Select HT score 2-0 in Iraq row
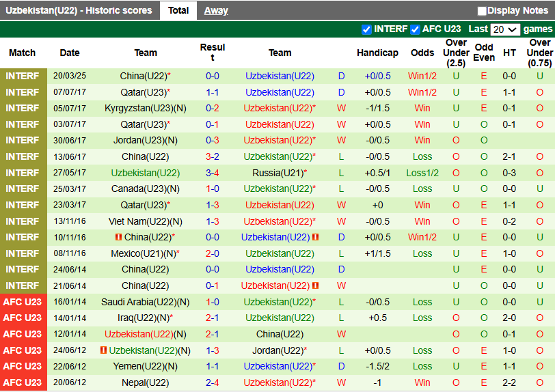Image resolution: width=555 pixels, height=392 pixels. pyautogui.click(x=509, y=318)
